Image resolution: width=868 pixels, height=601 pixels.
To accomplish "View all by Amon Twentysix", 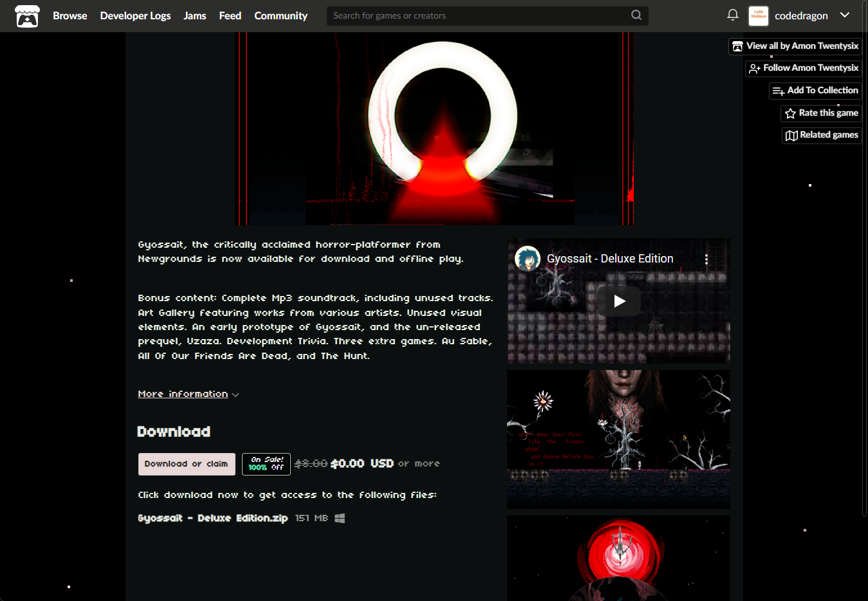I will pyautogui.click(x=795, y=46).
